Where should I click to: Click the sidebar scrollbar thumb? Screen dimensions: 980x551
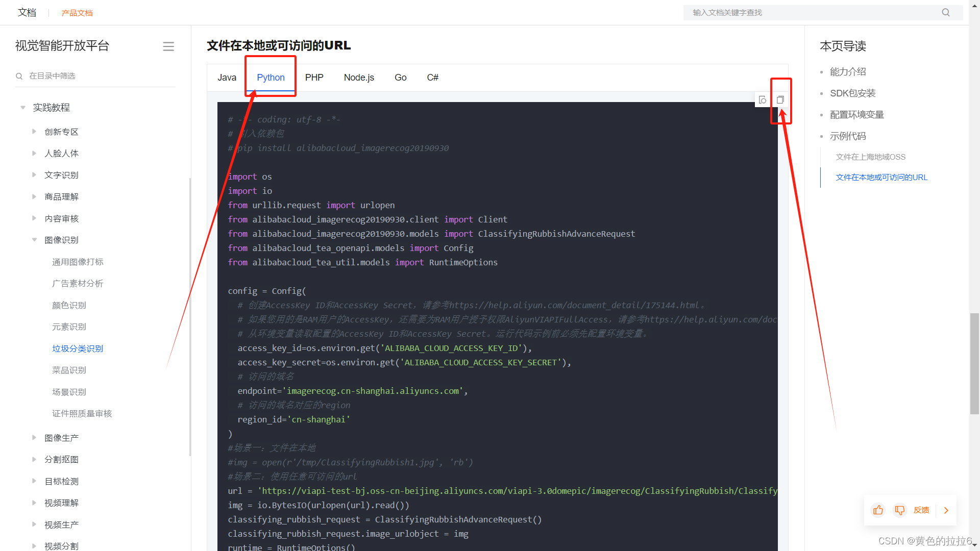point(190,316)
